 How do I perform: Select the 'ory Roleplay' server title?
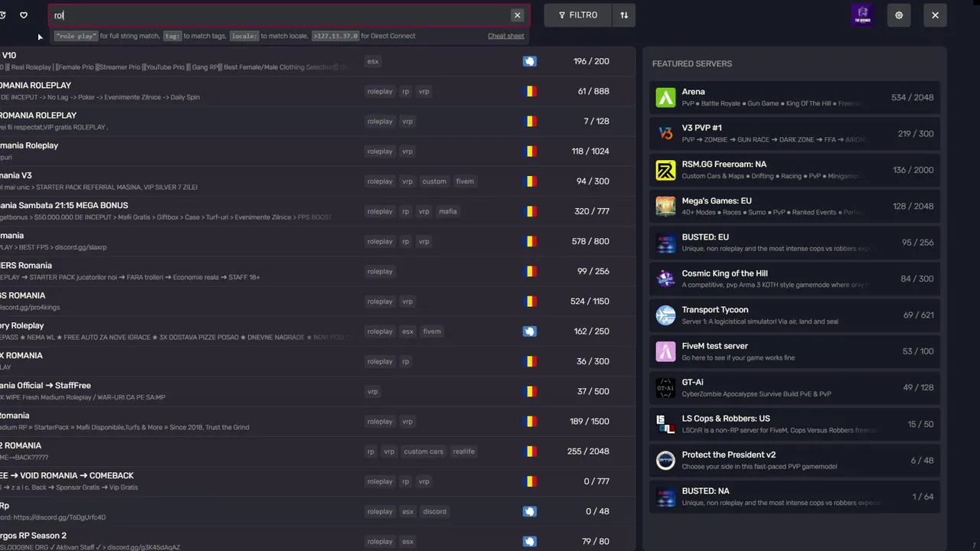point(22,325)
